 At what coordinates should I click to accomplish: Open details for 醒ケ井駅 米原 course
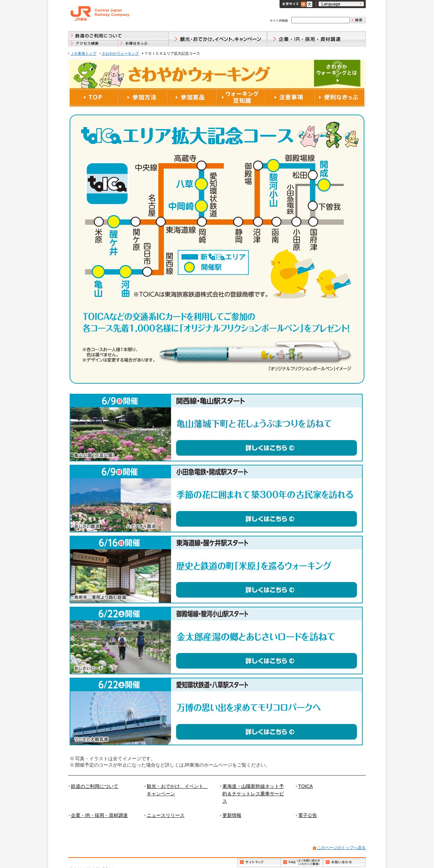point(266,590)
